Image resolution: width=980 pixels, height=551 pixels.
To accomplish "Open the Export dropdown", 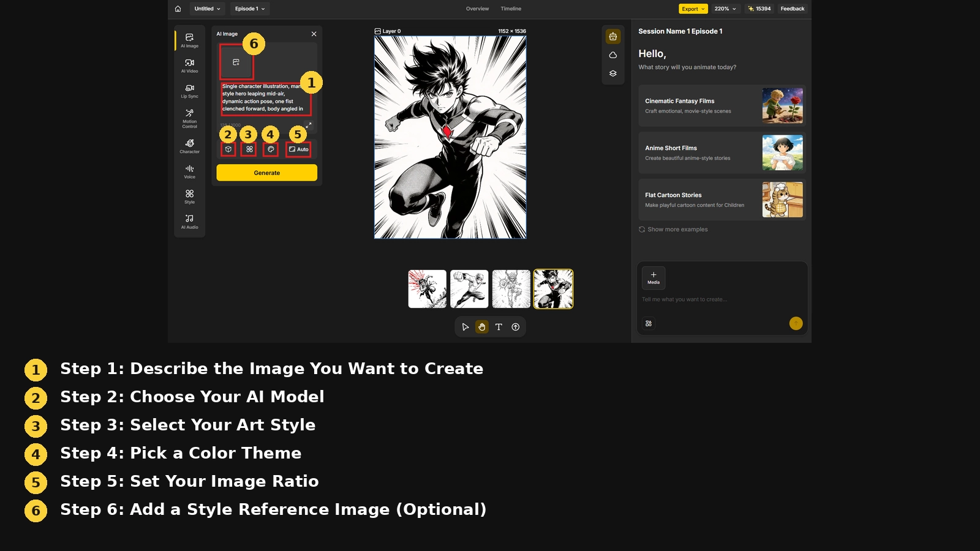I will (693, 9).
